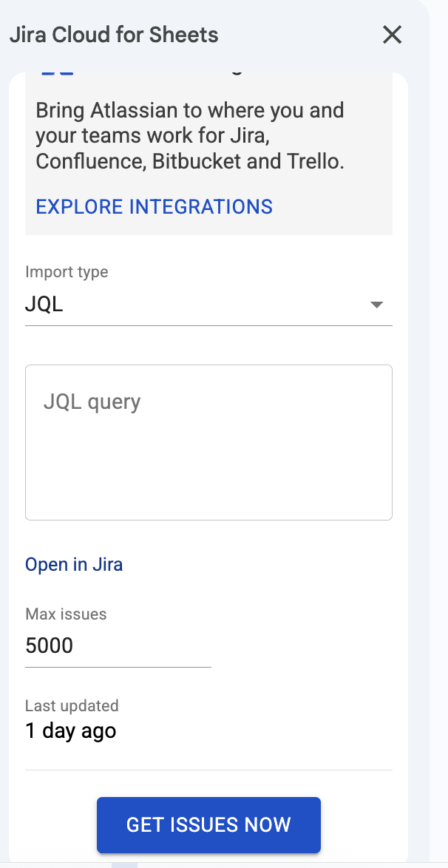Open the Import type dropdown arrow

click(x=376, y=305)
